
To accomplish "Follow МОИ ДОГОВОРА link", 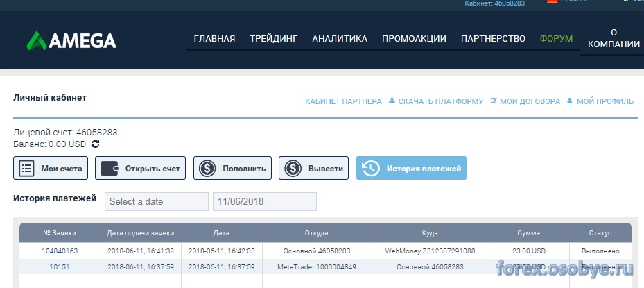I will tap(530, 101).
